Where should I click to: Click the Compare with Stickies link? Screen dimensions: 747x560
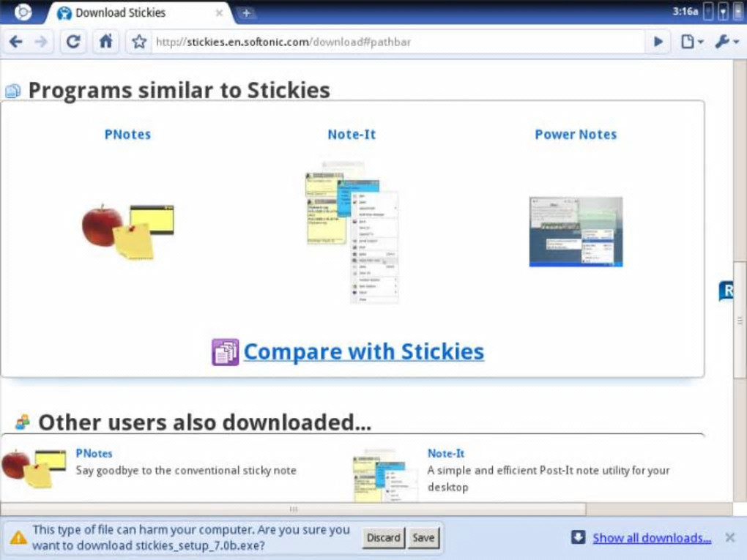[x=364, y=352]
